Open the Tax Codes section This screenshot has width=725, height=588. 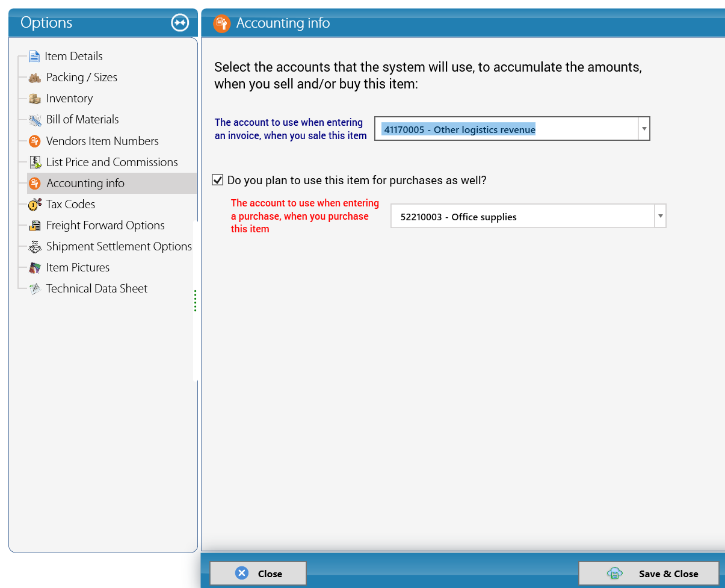coord(70,205)
